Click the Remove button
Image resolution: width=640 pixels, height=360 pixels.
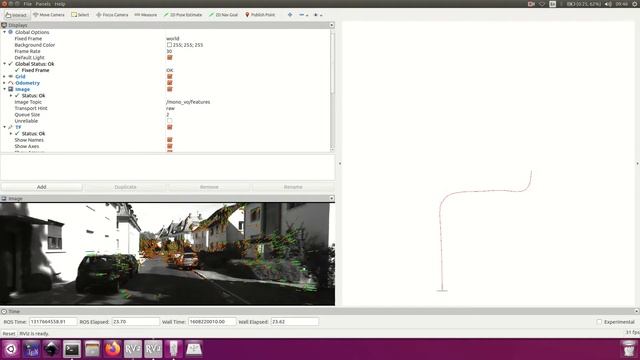pos(209,187)
